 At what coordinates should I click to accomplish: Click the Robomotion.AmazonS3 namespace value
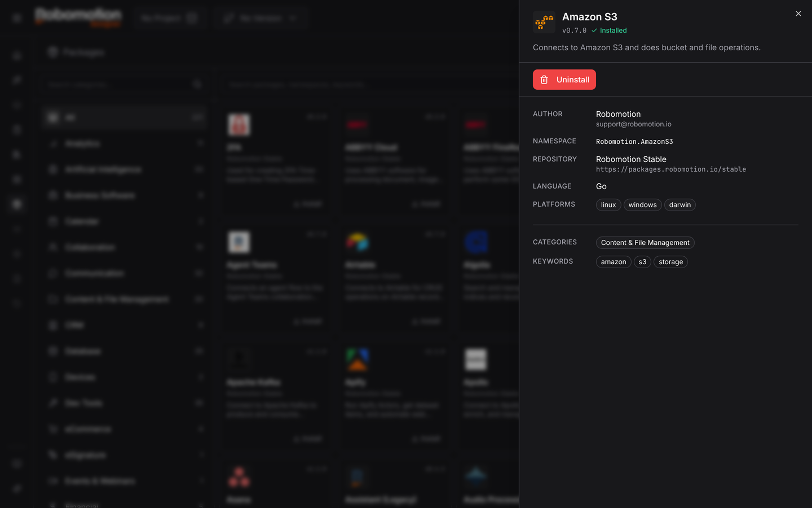click(634, 142)
